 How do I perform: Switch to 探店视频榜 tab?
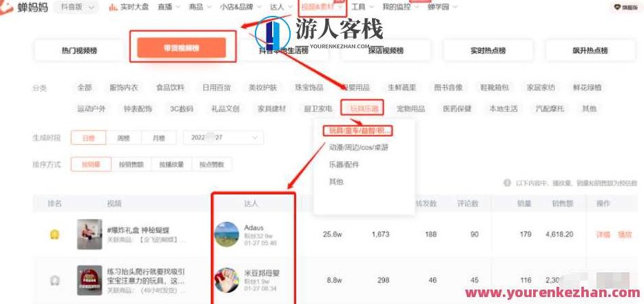click(x=386, y=50)
